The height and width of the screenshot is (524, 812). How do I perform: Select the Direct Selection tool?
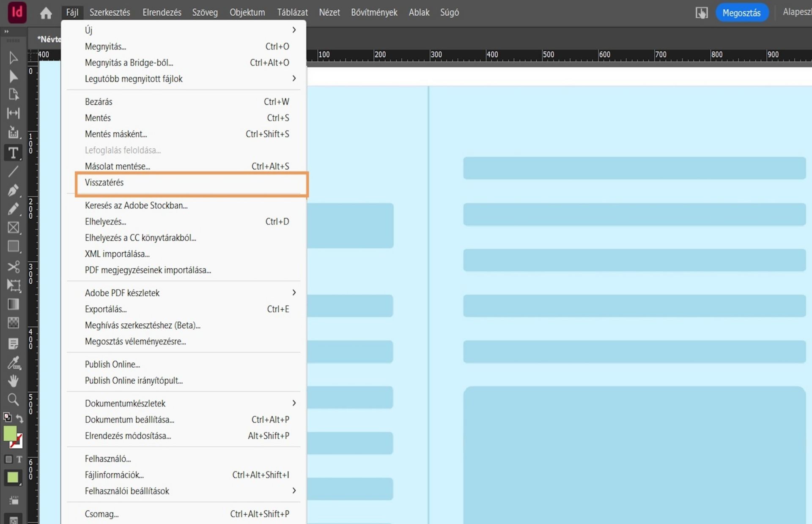13,76
